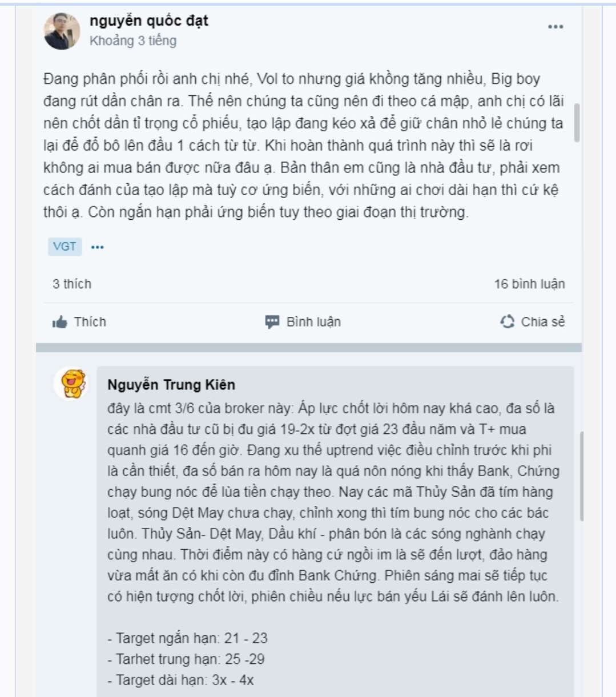Open nguyễn quốc đạt's profile picture
Image resolution: width=616 pixels, height=697 pixels.
(62, 31)
